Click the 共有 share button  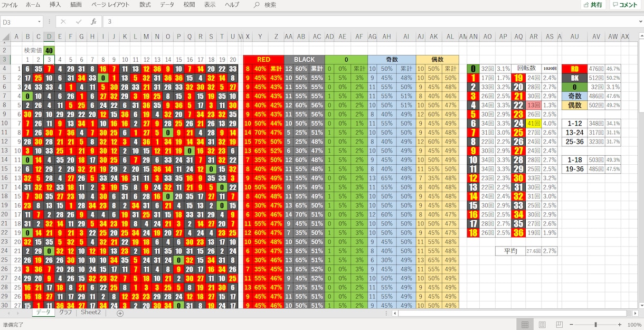pyautogui.click(x=593, y=5)
